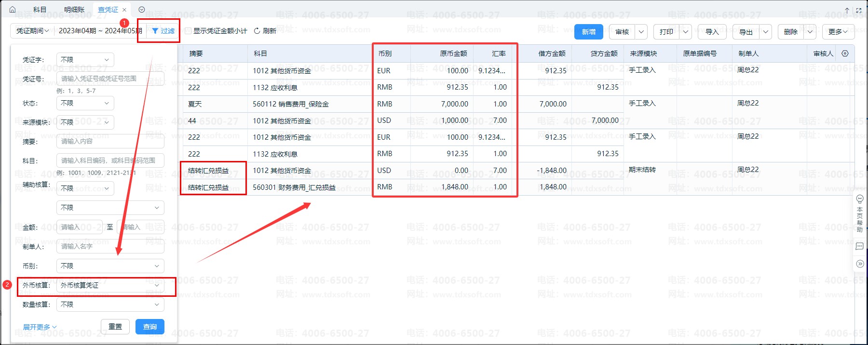The width and height of the screenshot is (868, 345).
Task: Click the double-arrow collapse sidebar icon
Action: tap(859, 264)
